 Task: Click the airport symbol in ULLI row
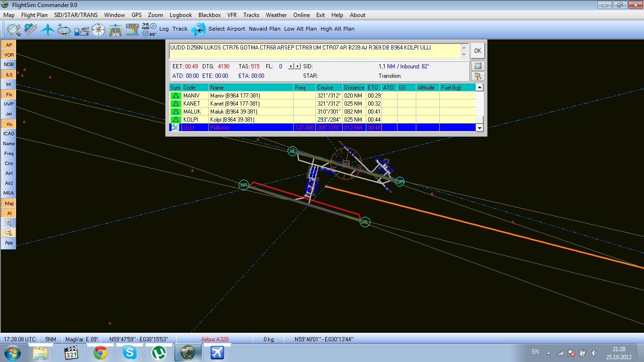(175, 128)
